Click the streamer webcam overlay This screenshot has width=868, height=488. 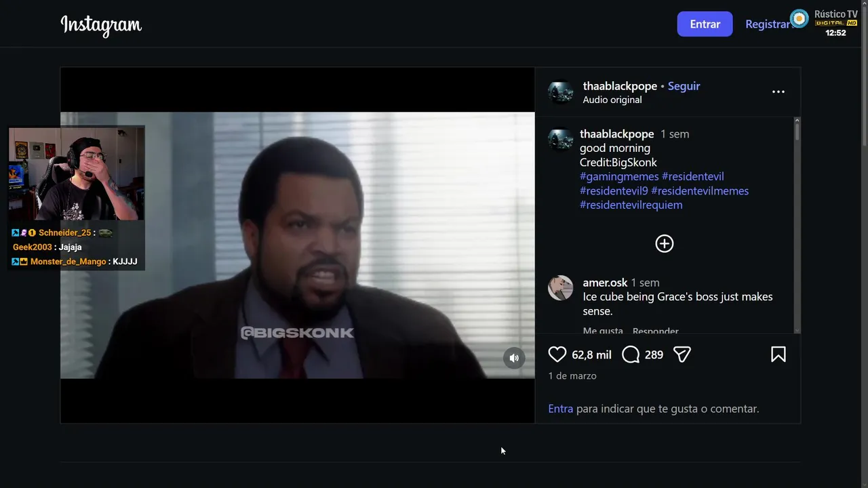(x=77, y=174)
